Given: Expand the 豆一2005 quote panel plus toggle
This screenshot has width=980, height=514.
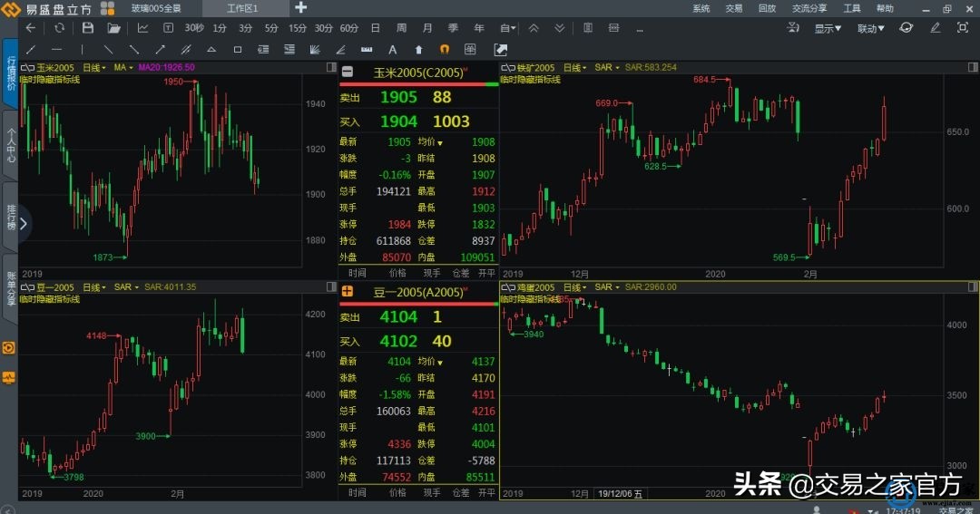Looking at the screenshot, I should pyautogui.click(x=347, y=292).
